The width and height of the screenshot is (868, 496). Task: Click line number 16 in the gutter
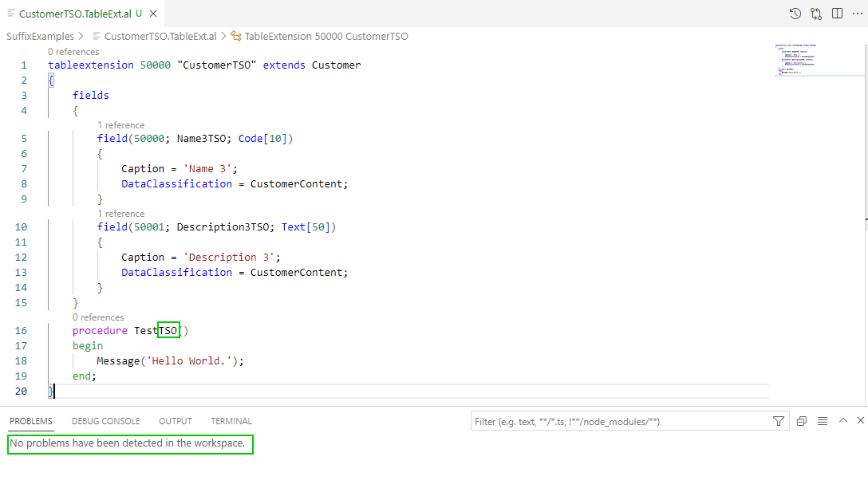pyautogui.click(x=21, y=330)
